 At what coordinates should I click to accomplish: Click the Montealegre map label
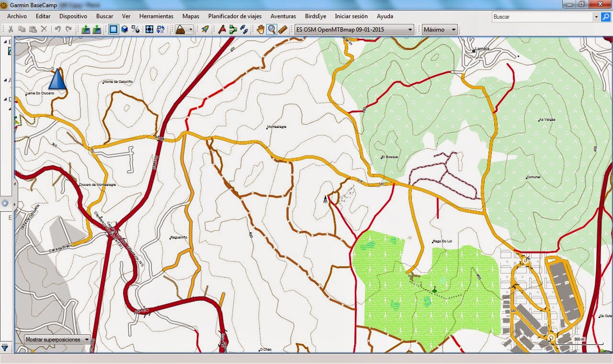(276, 126)
